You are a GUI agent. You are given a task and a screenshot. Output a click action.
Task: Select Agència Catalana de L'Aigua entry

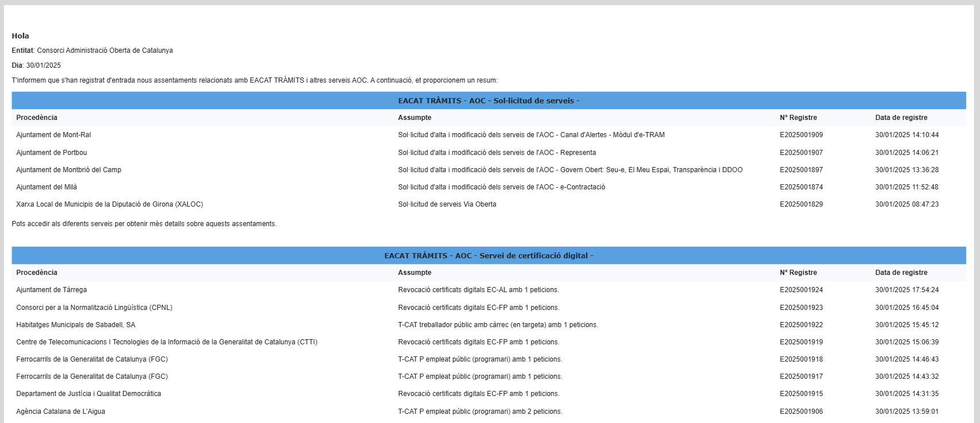click(x=61, y=412)
